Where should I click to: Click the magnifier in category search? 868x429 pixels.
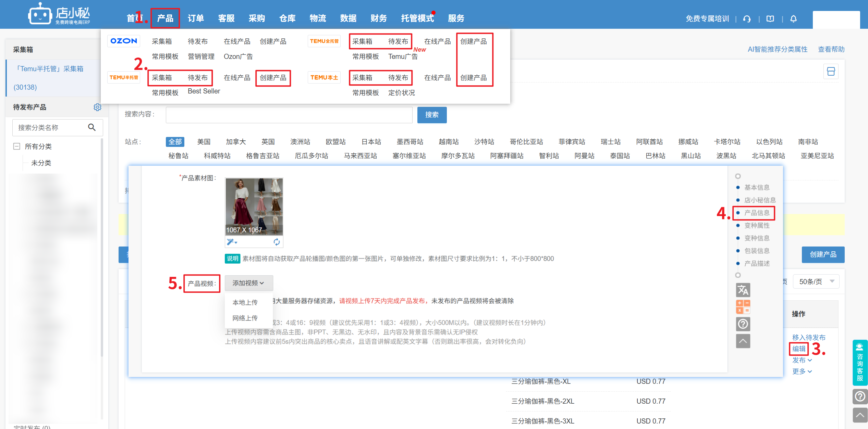(91, 127)
